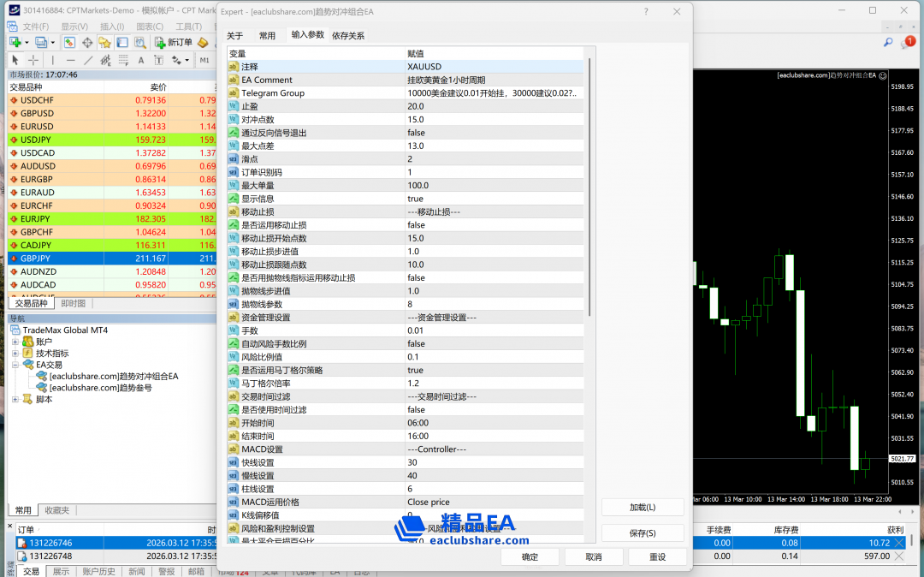Click the 加载(L) button
Viewport: 924px width, 577px height.
tap(643, 508)
